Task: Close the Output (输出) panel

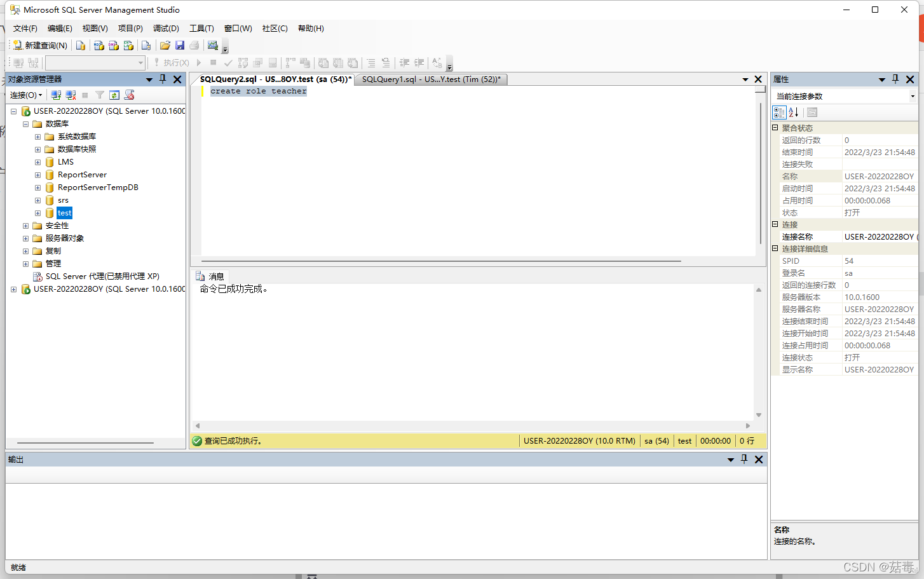Action: [x=759, y=460]
